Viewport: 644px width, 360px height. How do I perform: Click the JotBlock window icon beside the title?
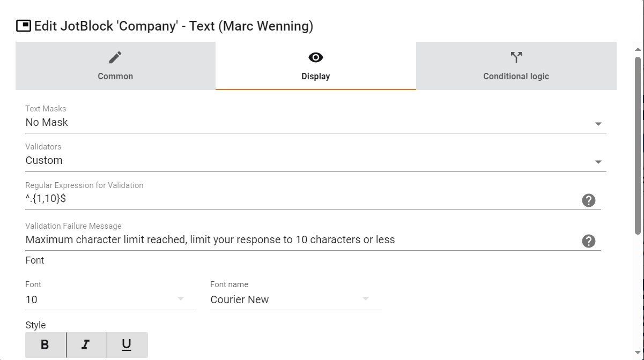[24, 26]
